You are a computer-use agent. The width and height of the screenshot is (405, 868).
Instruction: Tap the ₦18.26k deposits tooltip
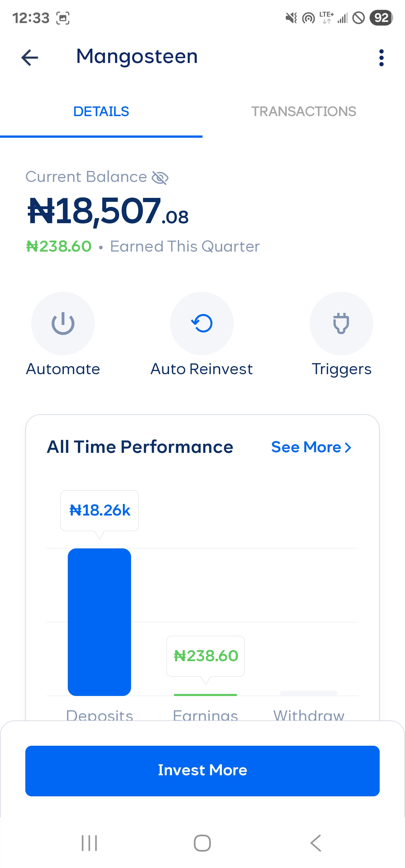tap(100, 510)
